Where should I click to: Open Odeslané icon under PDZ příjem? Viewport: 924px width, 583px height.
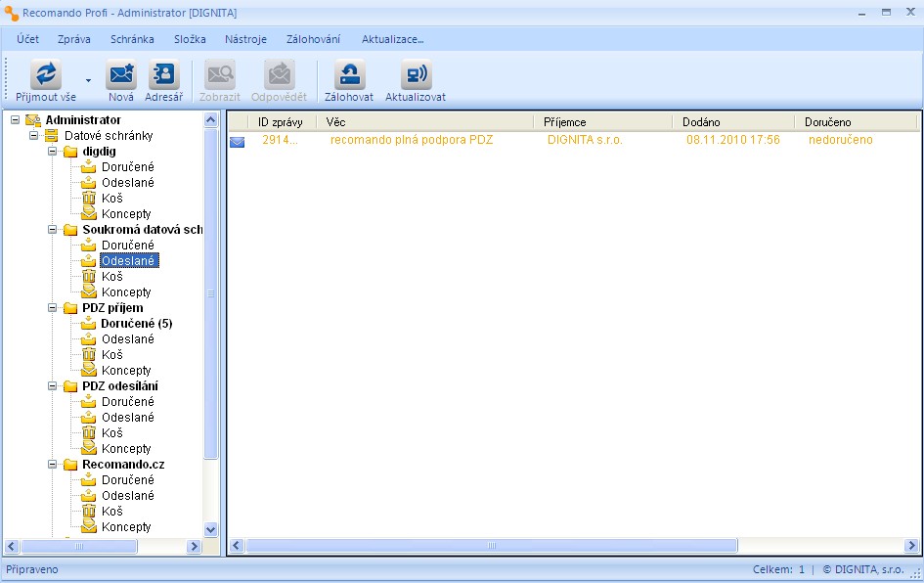click(x=88, y=339)
